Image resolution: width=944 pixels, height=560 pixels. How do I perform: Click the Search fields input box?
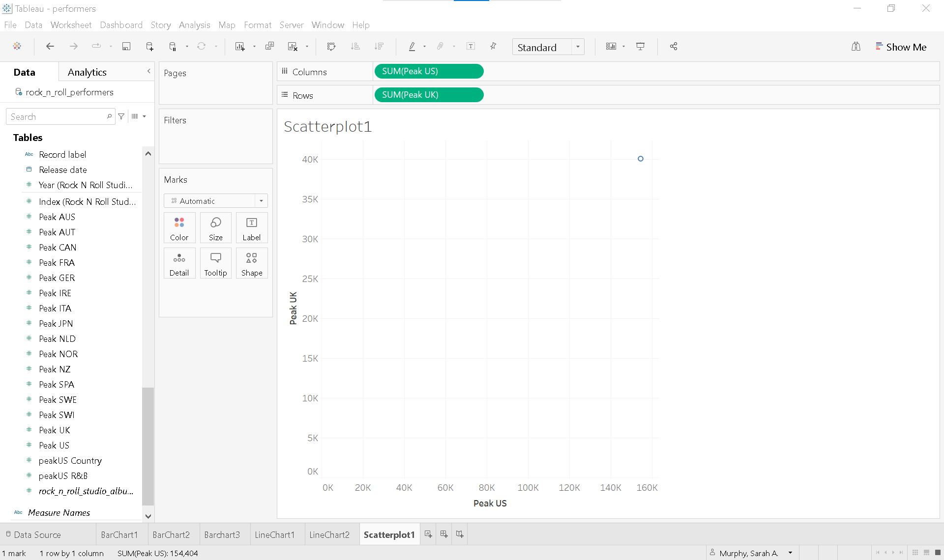click(x=57, y=117)
